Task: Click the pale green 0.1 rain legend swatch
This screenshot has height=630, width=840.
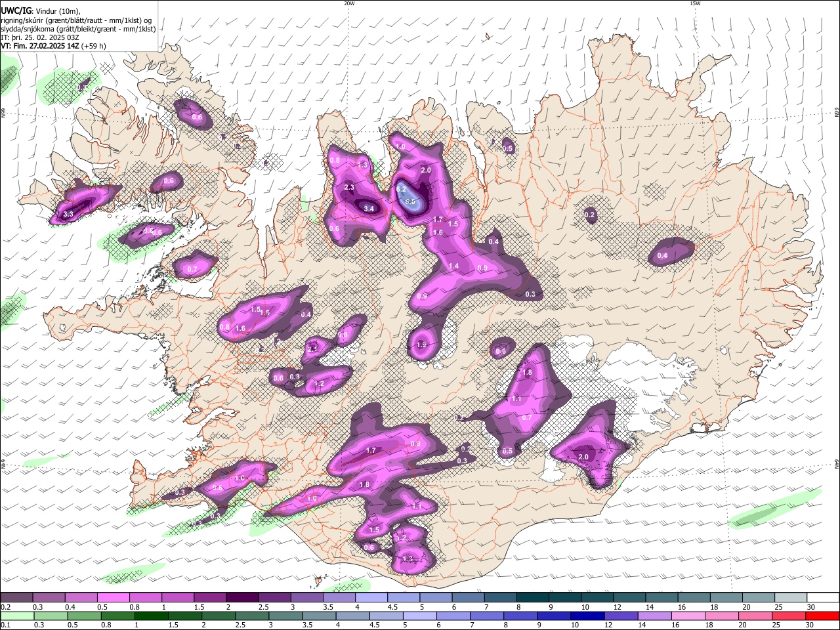Action: tap(17, 616)
